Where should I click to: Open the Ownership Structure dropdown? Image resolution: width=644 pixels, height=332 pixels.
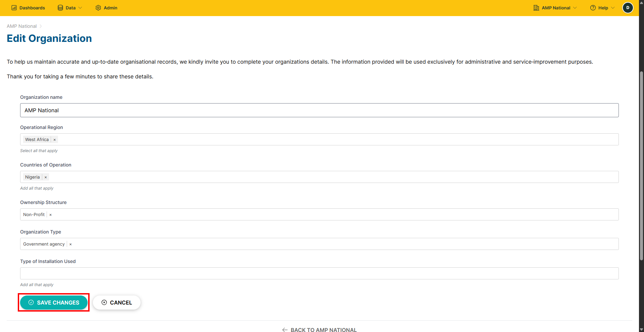click(x=319, y=214)
